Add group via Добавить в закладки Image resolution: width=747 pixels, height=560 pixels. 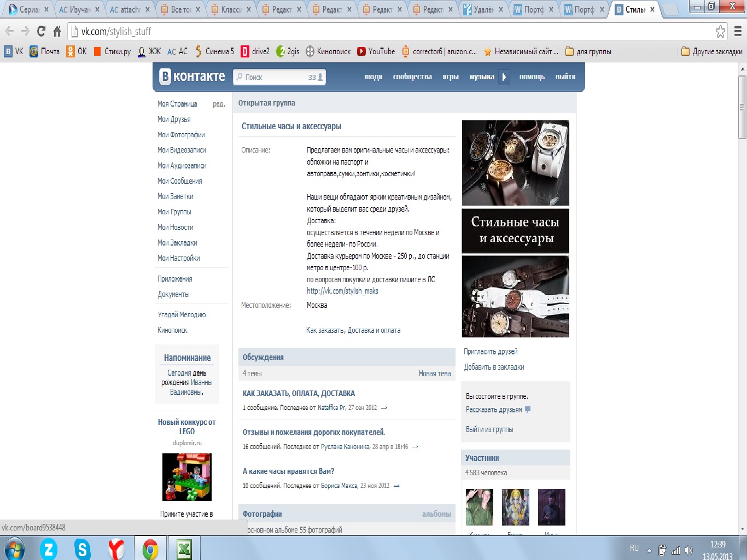click(494, 367)
